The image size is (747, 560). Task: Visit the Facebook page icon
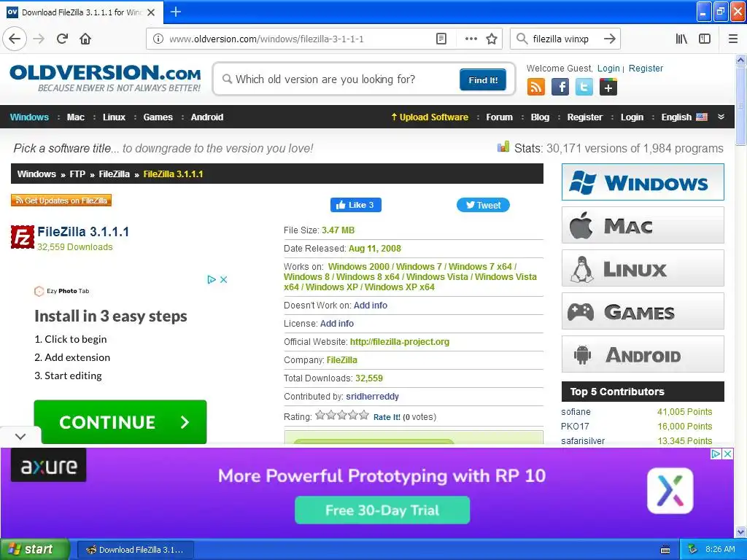coord(560,87)
